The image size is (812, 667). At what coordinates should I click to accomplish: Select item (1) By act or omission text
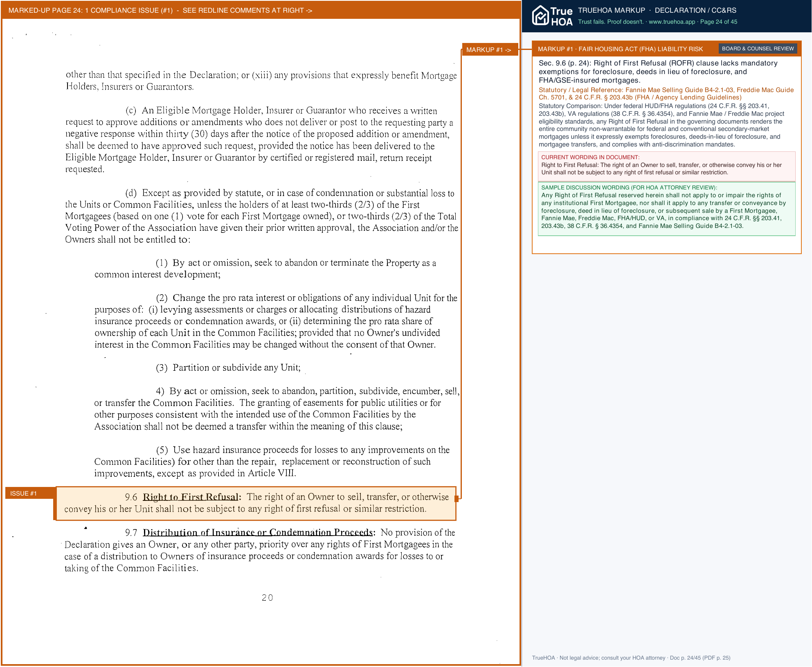[265, 268]
